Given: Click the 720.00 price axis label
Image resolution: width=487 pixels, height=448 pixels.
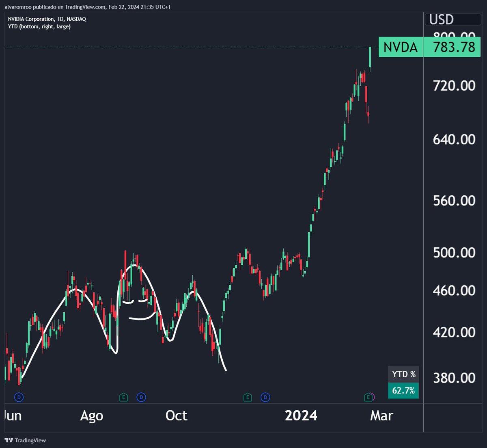Looking at the screenshot, I should point(454,86).
